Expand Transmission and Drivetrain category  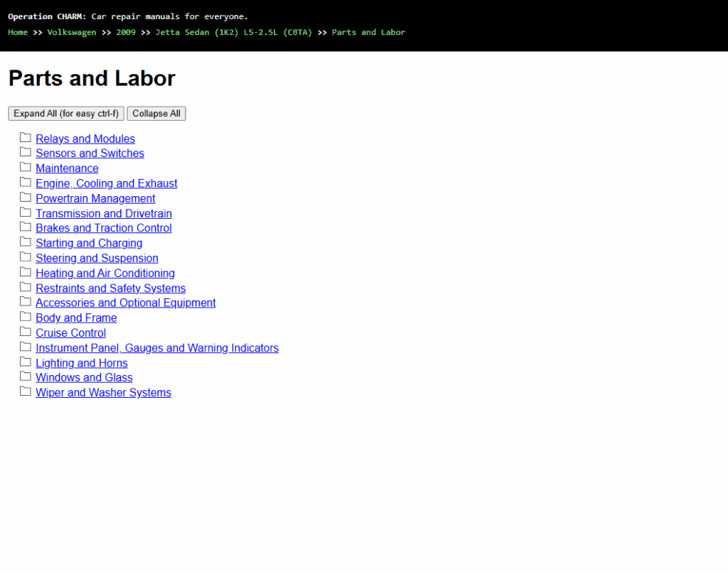click(x=103, y=213)
